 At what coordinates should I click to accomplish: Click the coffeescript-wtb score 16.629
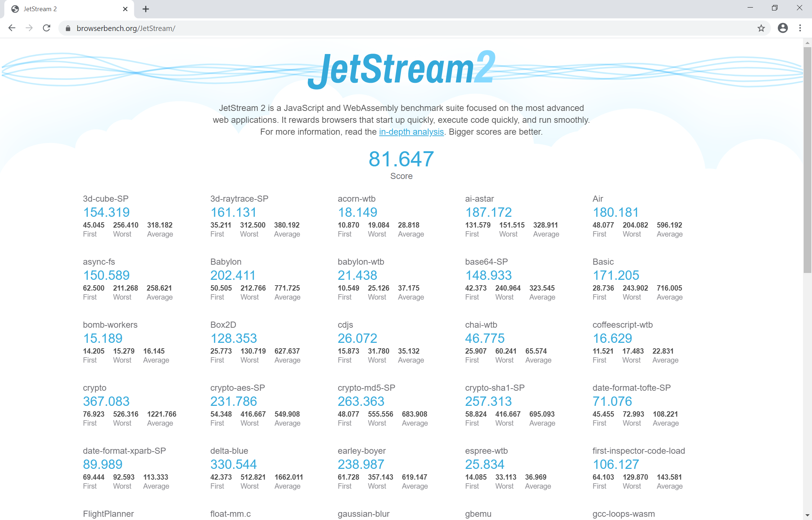point(612,339)
